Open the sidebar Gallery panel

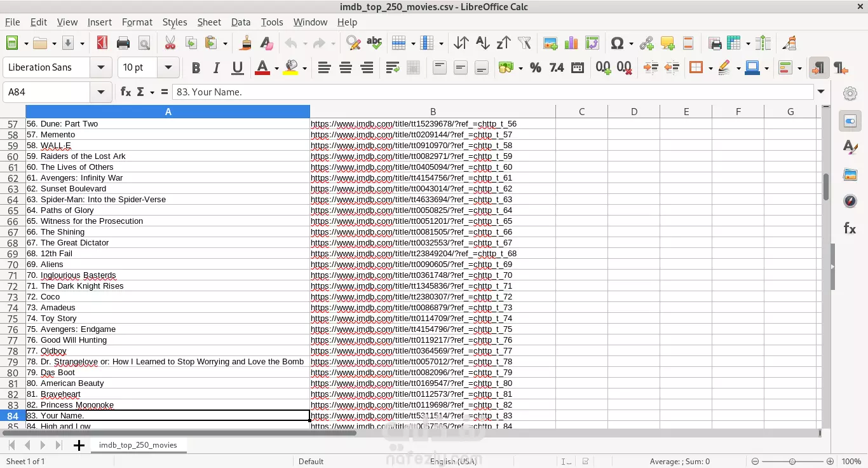point(850,174)
